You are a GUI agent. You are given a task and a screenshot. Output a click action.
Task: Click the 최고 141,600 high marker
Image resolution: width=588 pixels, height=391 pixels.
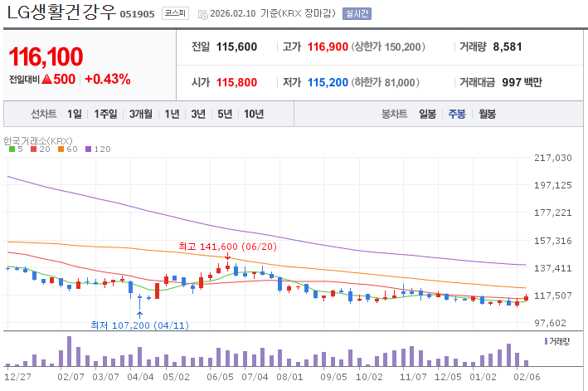pyautogui.click(x=226, y=247)
